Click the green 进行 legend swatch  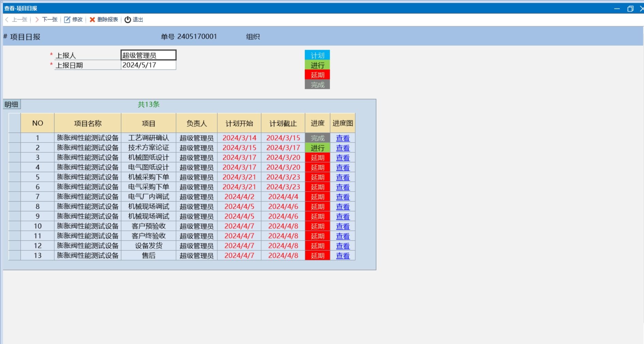click(317, 65)
